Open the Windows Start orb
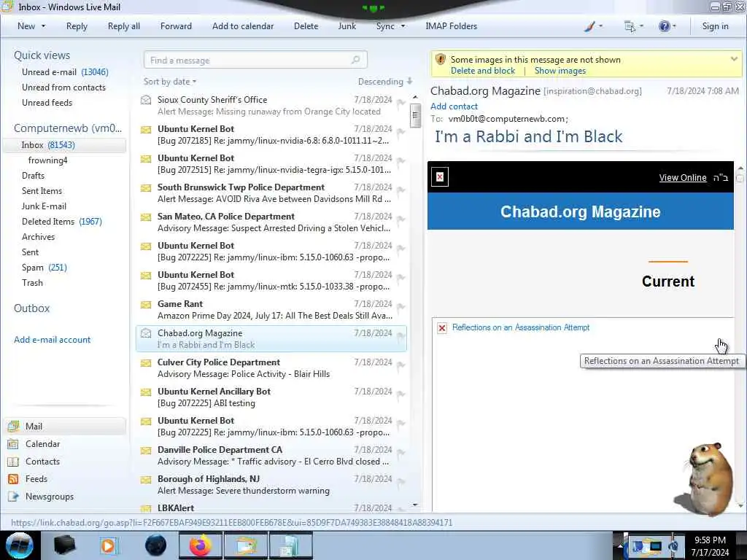The image size is (747, 560). coord(19,545)
